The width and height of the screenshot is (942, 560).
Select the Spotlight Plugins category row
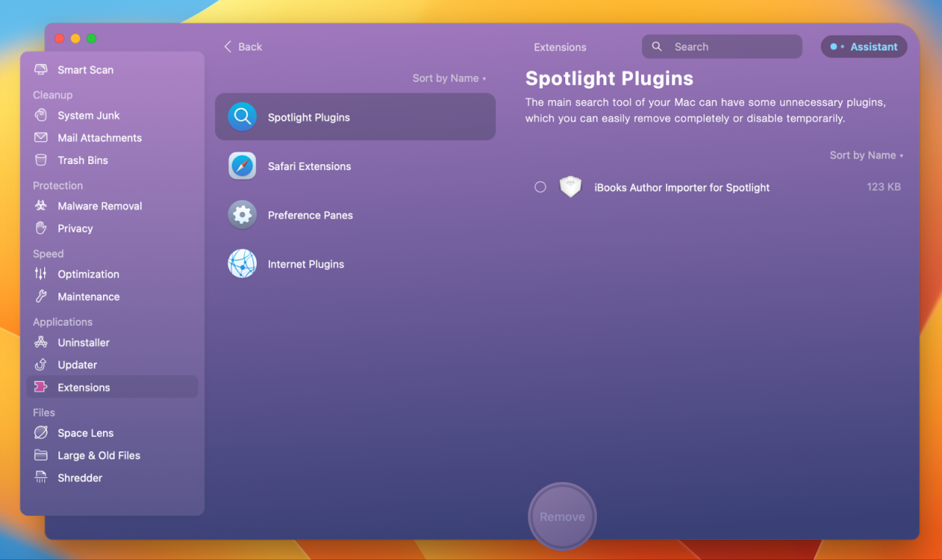355,117
